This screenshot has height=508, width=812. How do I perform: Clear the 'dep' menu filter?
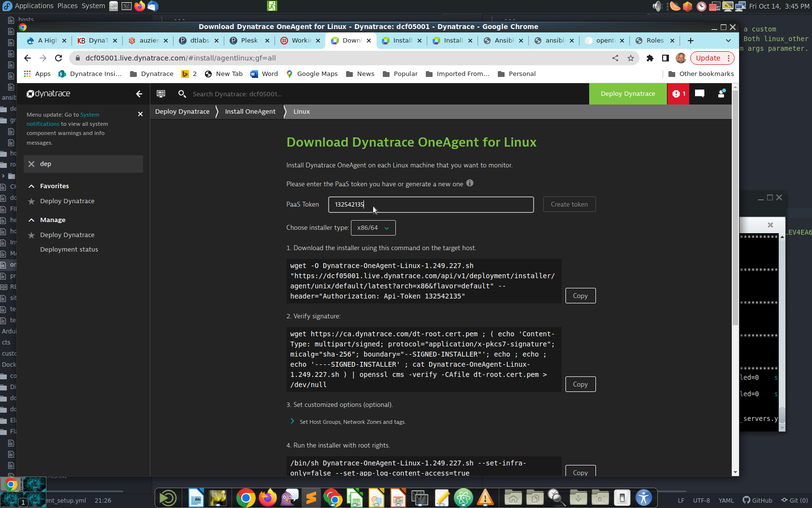31,164
